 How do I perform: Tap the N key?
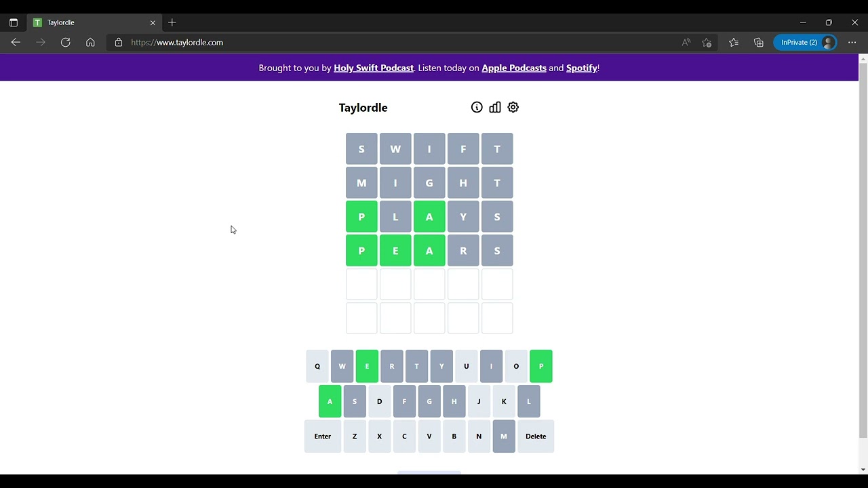click(x=479, y=436)
